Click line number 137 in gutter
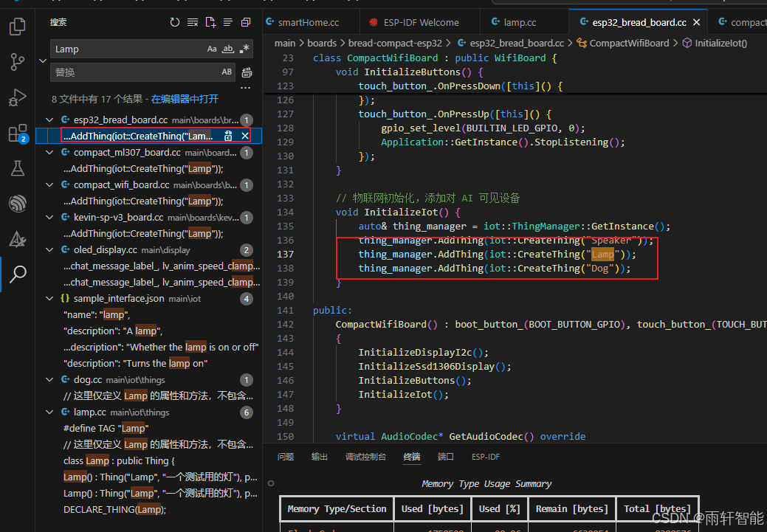 (x=286, y=255)
